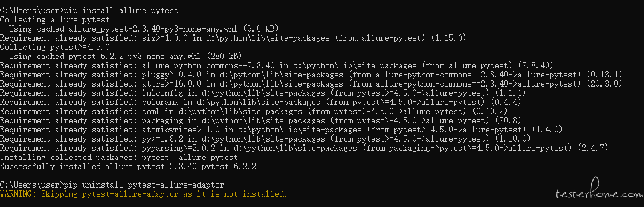
Task: Click the 'packaging' requirement line with version 20.8
Action: pyautogui.click(x=261, y=120)
